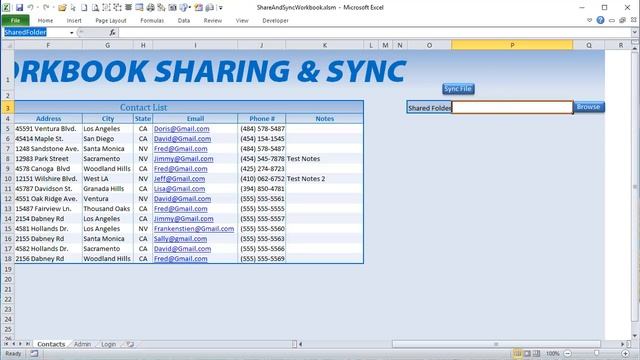The image size is (640, 360).
Task: Click the Quick Print printer icon
Action: pos(151,7)
